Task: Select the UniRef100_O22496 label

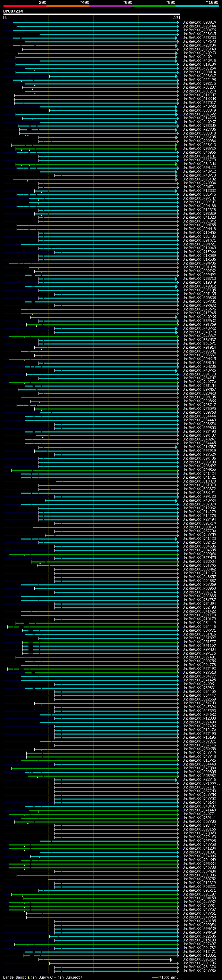Action: coord(199,80)
